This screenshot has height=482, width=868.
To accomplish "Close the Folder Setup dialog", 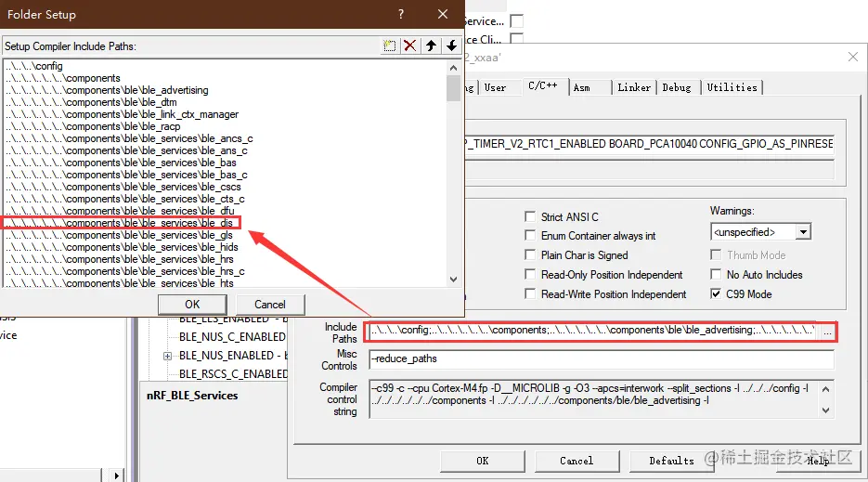I will point(443,14).
